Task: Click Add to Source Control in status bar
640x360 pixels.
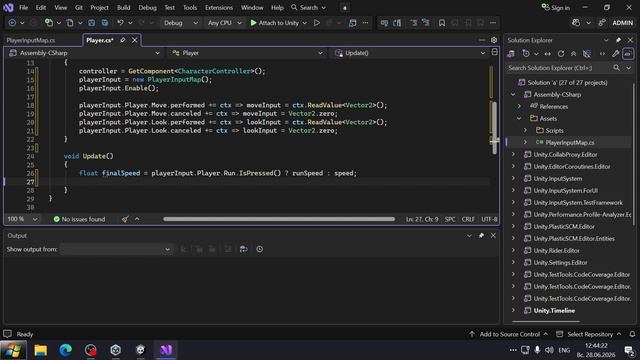Action: coord(508,334)
